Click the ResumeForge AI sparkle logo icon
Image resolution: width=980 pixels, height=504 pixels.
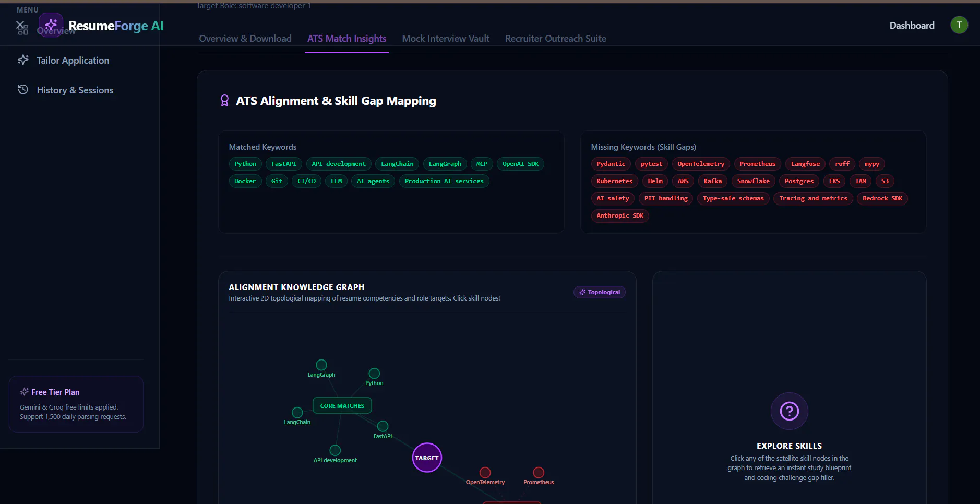[51, 25]
